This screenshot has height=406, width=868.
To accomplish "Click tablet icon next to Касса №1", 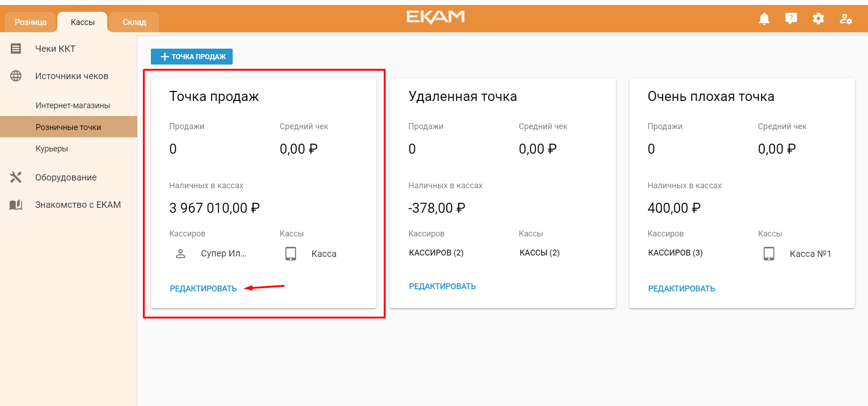I will (769, 254).
